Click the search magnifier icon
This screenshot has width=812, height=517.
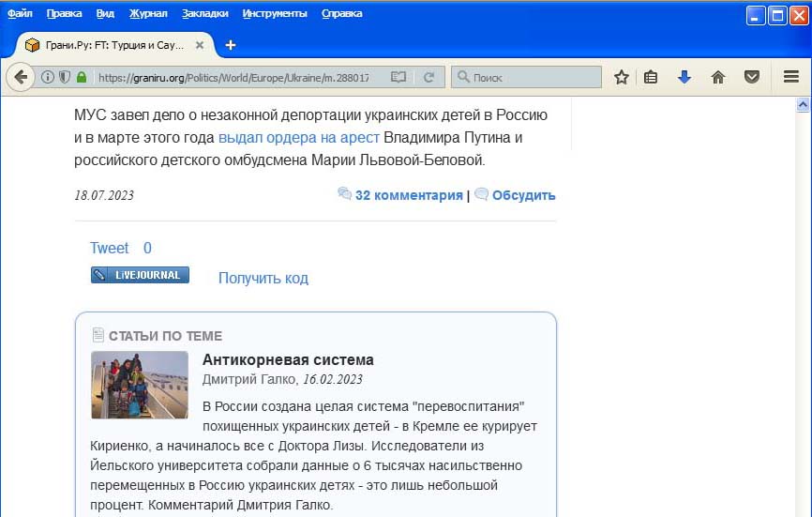[x=463, y=77]
